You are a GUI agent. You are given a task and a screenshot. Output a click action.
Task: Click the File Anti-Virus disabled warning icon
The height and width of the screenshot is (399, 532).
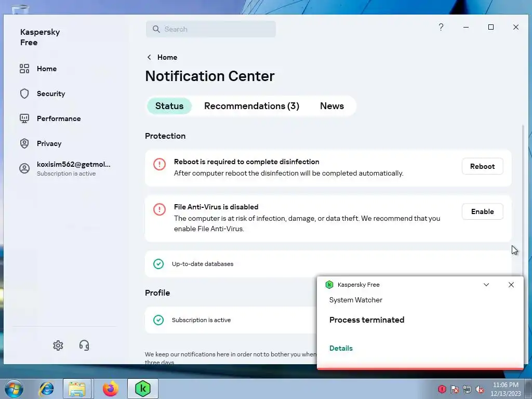pyautogui.click(x=159, y=209)
